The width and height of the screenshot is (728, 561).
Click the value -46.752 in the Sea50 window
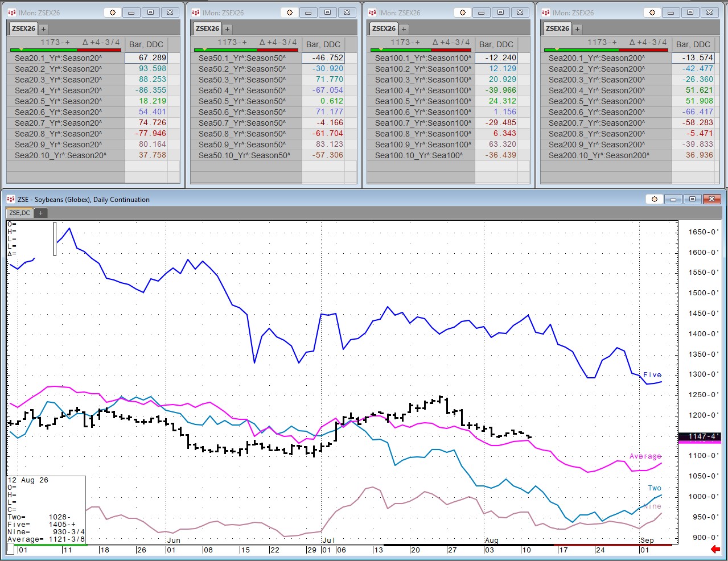323,58
